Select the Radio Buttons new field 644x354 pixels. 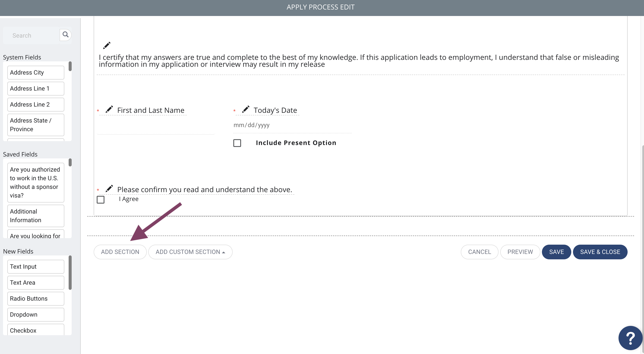[36, 299]
